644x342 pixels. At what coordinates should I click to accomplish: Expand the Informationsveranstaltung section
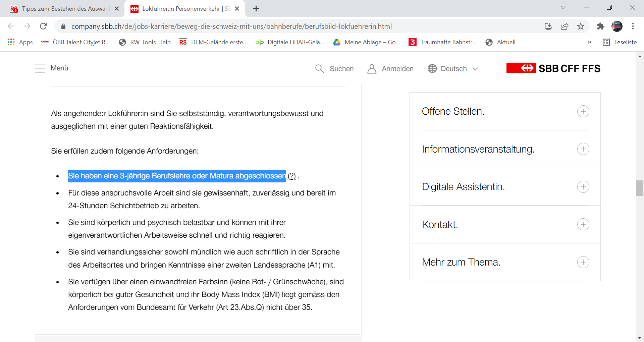pyautogui.click(x=583, y=149)
